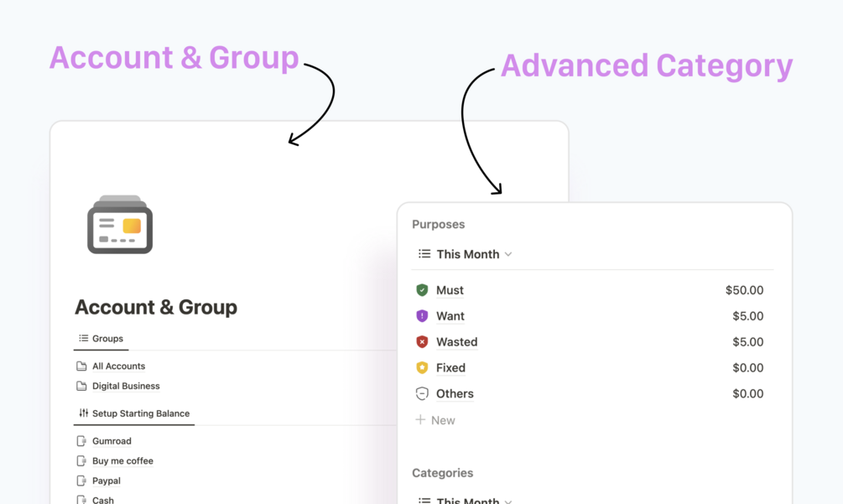Viewport: 843px width, 504px height.
Task: Add a New purpose entry
Action: [435, 420]
